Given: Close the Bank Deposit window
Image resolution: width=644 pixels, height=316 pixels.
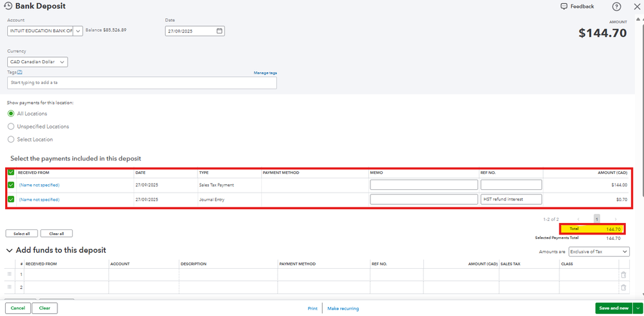Looking at the screenshot, I should coord(637,6).
